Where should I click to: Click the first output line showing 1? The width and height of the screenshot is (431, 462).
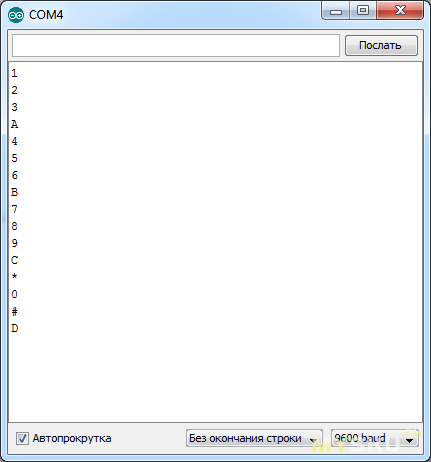tap(14, 73)
